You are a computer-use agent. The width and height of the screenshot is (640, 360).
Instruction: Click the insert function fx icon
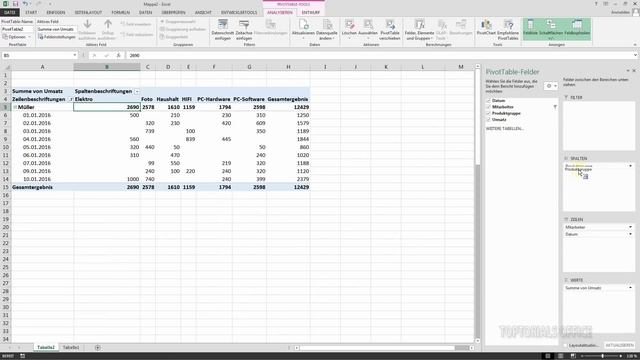click(118, 55)
